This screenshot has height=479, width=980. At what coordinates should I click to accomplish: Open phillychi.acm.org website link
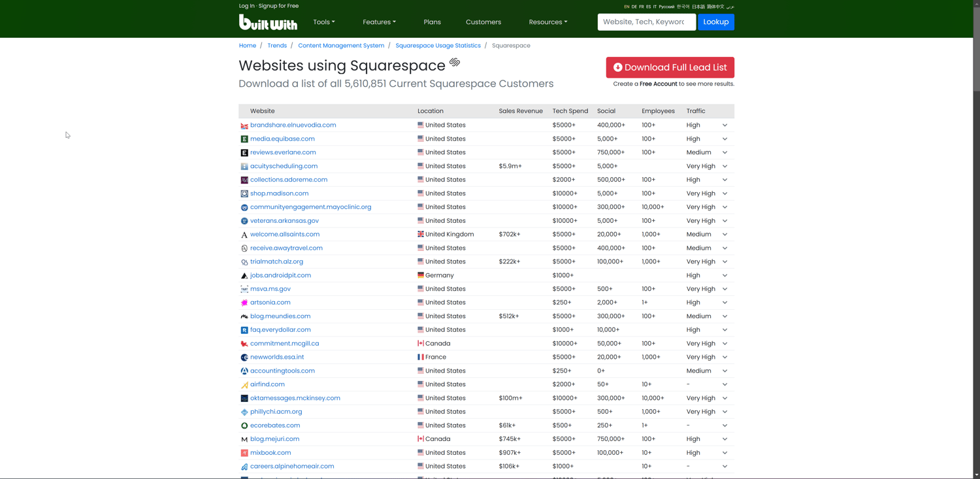[x=276, y=412]
